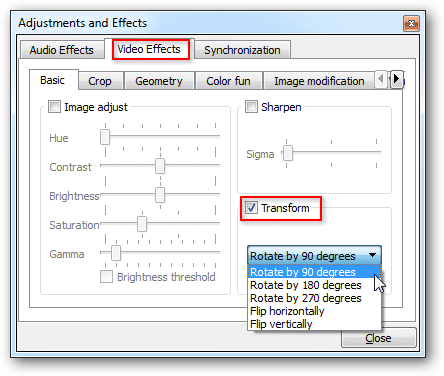Uncheck the Transform checkbox
This screenshot has width=444, height=376.
[x=251, y=208]
